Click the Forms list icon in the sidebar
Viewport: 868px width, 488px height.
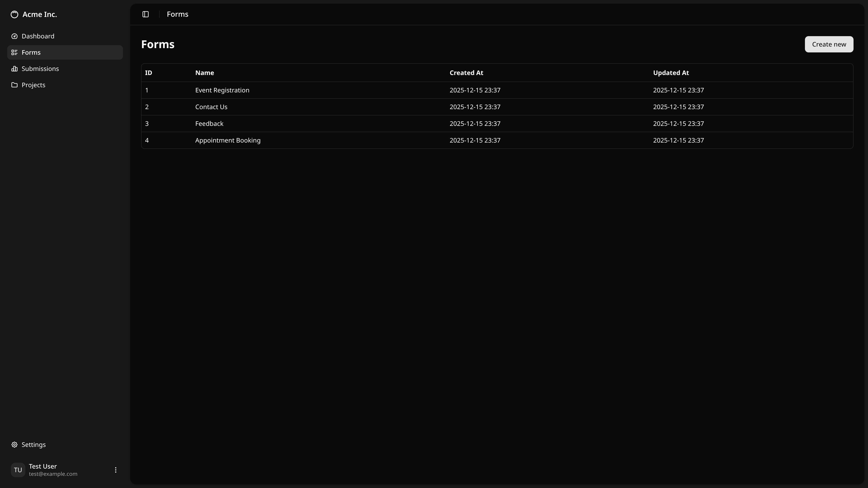(14, 52)
